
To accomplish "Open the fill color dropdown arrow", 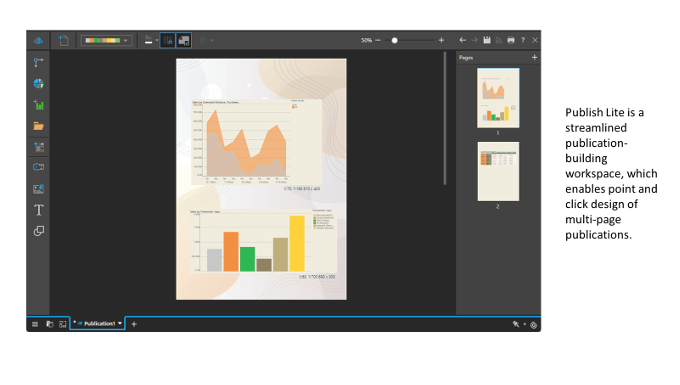I will (x=157, y=40).
